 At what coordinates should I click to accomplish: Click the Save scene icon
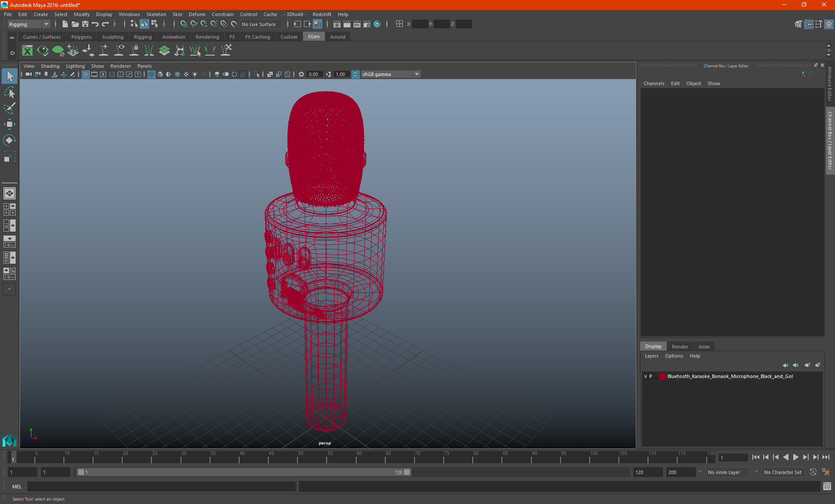[85, 24]
